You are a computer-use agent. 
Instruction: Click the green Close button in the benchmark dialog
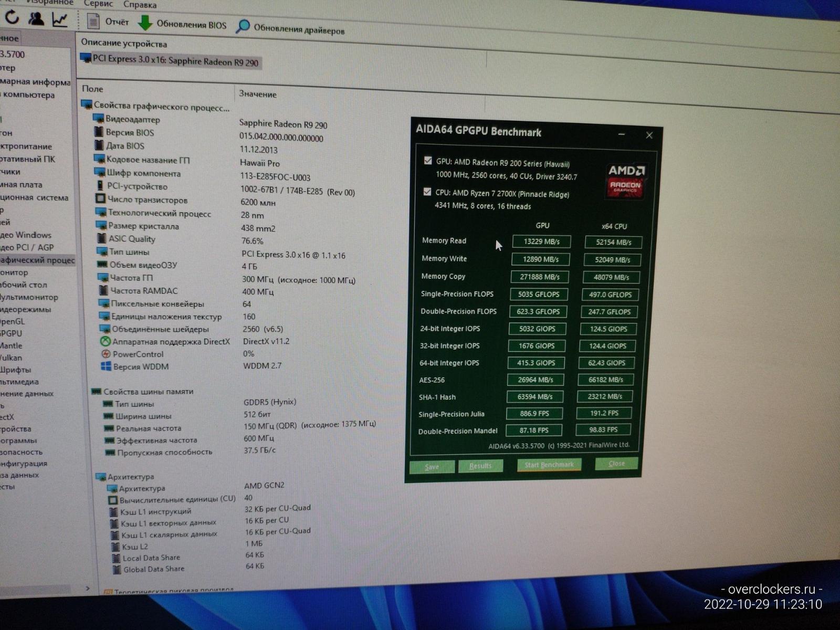click(x=616, y=463)
